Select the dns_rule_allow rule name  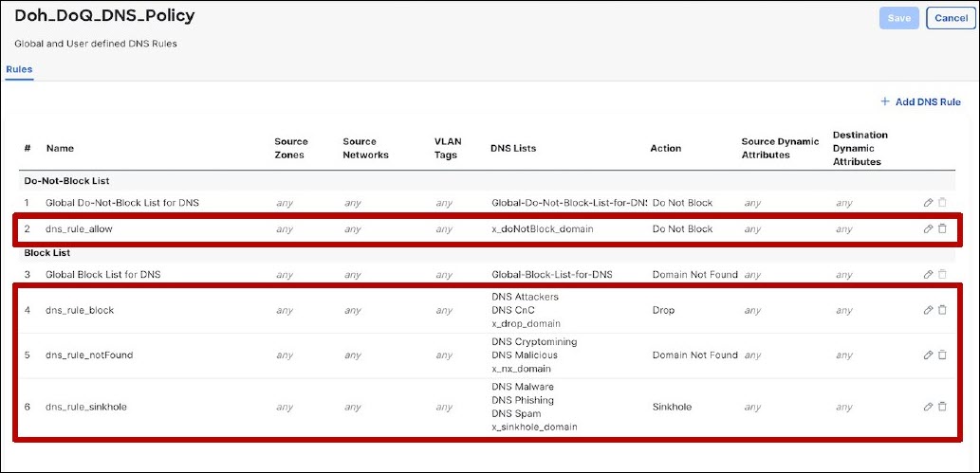(x=79, y=229)
